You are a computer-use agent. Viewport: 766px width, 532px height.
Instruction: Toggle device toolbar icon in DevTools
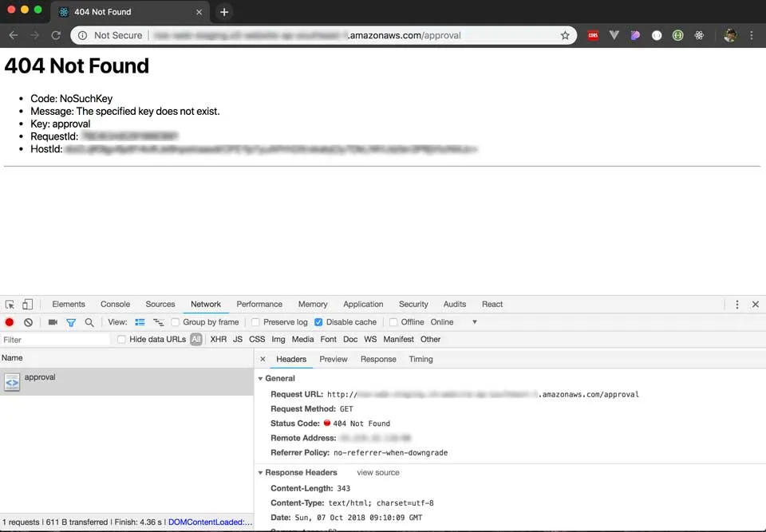tap(27, 304)
